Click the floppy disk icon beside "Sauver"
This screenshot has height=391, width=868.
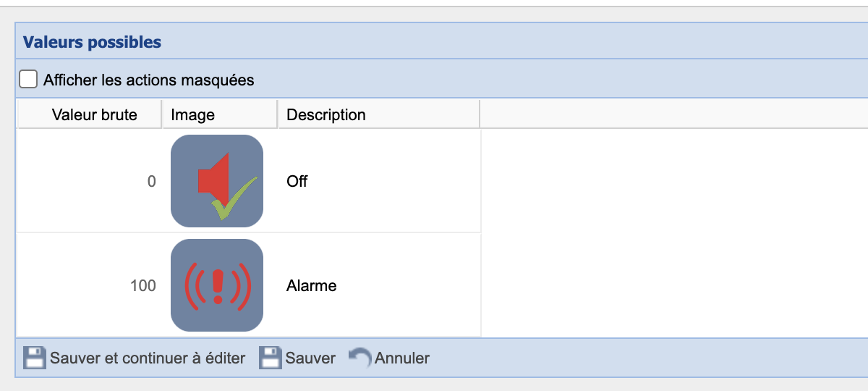271,358
